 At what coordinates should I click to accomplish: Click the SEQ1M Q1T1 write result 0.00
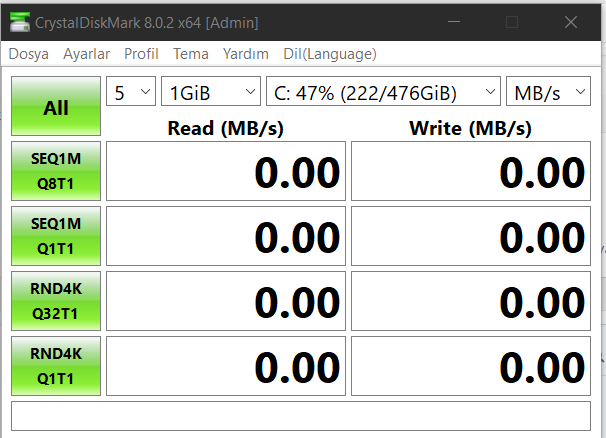[x=471, y=236]
